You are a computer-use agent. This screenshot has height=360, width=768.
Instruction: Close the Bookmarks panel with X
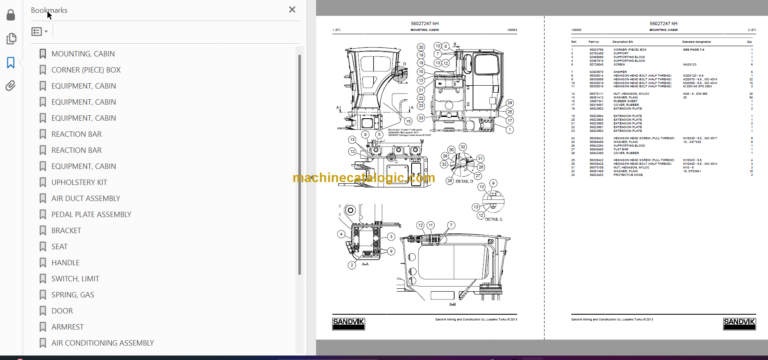(292, 9)
